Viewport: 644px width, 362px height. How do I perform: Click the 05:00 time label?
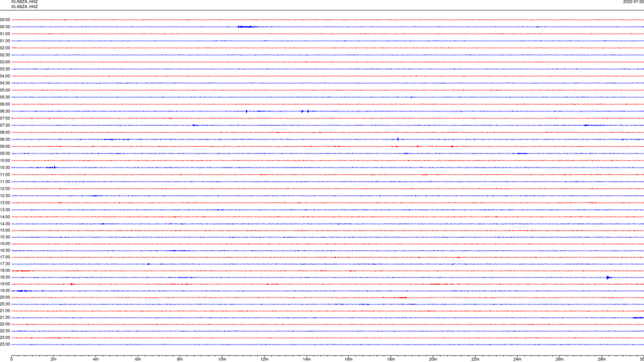pyautogui.click(x=5, y=90)
